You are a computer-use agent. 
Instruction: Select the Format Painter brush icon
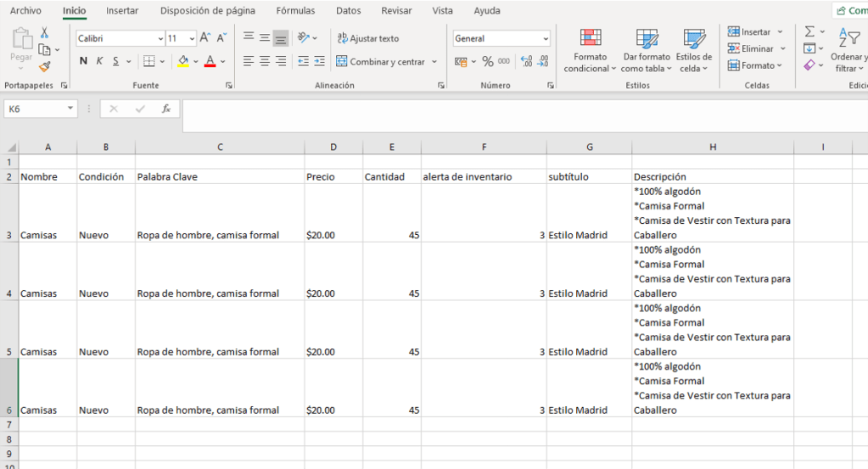click(44, 66)
